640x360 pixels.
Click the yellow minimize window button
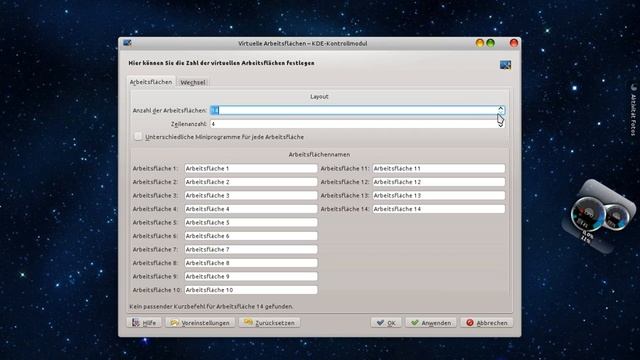[x=480, y=43]
